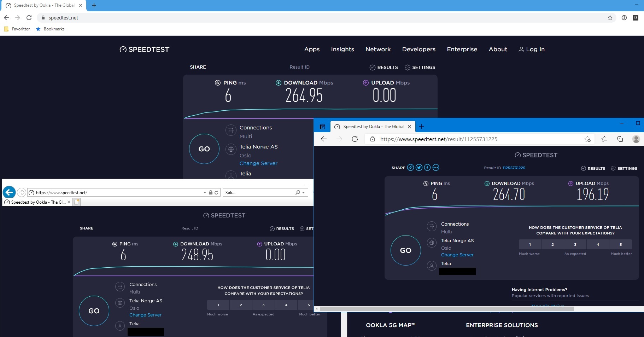Click Log In on Speedtest in Chrome
The image size is (644, 337).
coord(532,49)
